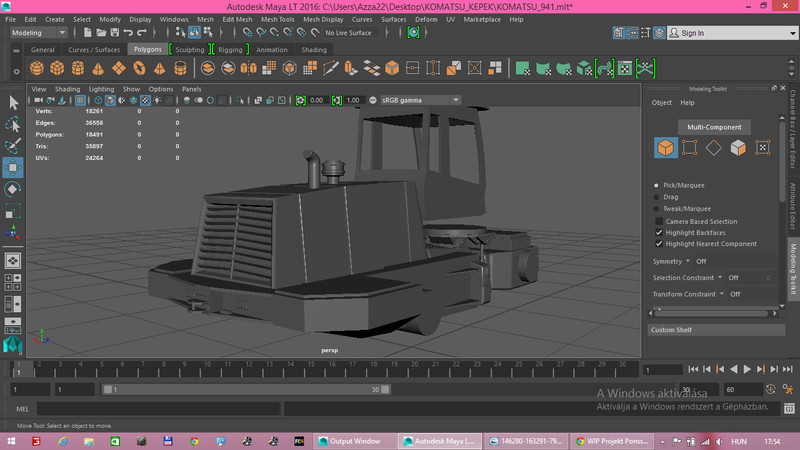Activate the Select tool arrow
The image size is (800, 450).
pos(13,103)
